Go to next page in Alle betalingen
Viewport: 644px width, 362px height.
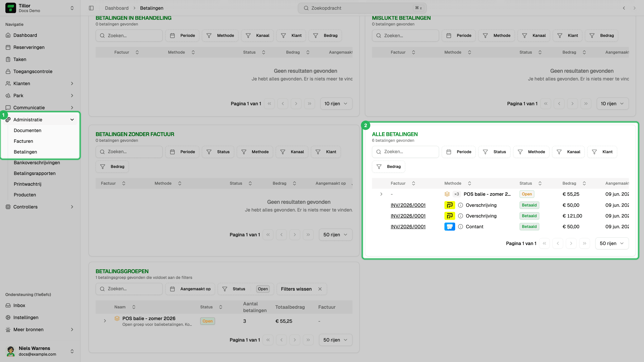point(571,243)
